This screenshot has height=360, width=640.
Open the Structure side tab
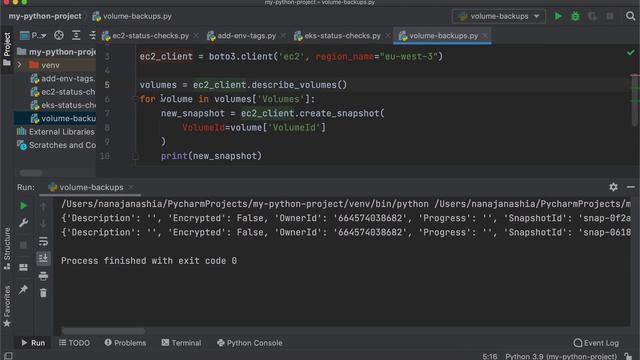(7, 248)
